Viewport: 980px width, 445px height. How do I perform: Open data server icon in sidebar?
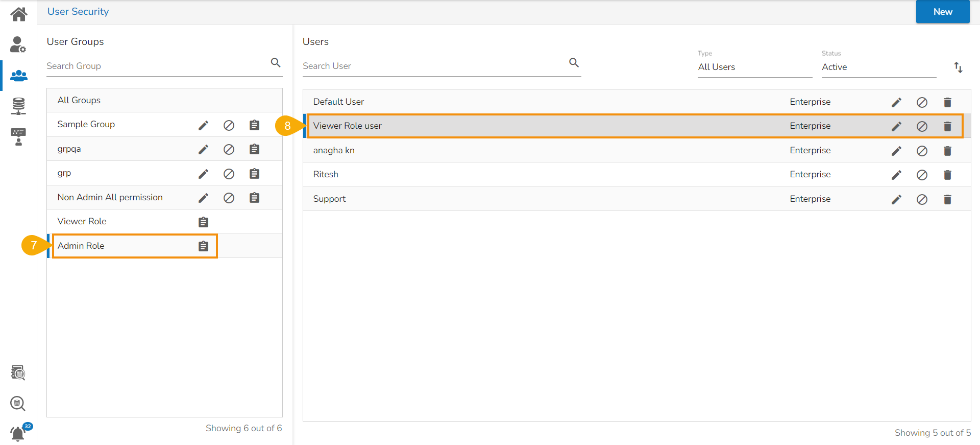pos(18,106)
